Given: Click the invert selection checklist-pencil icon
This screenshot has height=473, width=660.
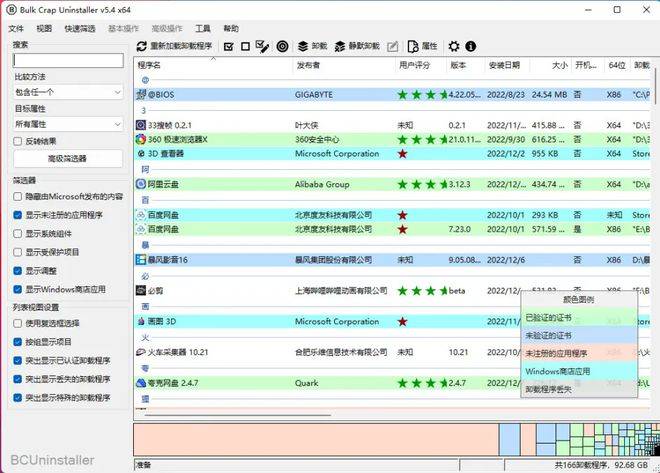Looking at the screenshot, I should [x=262, y=46].
